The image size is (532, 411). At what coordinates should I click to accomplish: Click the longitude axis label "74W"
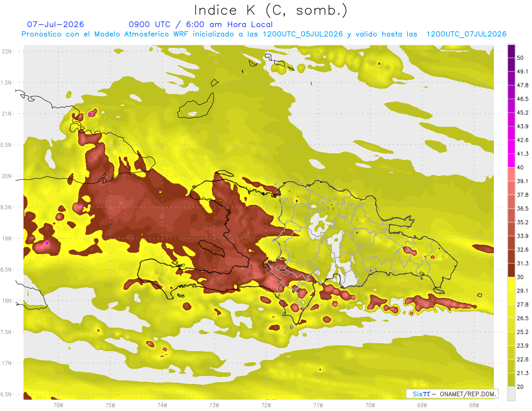162,405
